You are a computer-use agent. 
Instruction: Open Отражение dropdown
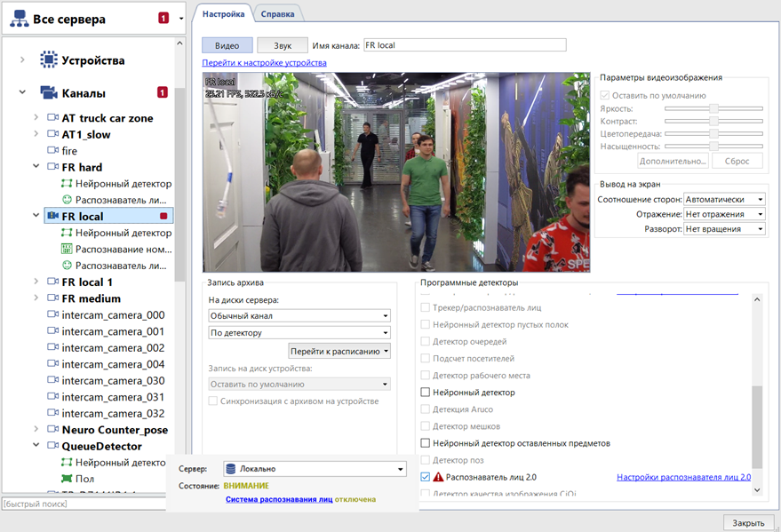tap(724, 214)
